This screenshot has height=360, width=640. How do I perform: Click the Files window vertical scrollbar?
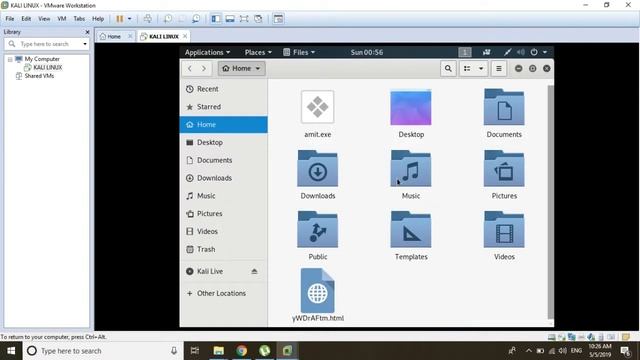(x=551, y=202)
